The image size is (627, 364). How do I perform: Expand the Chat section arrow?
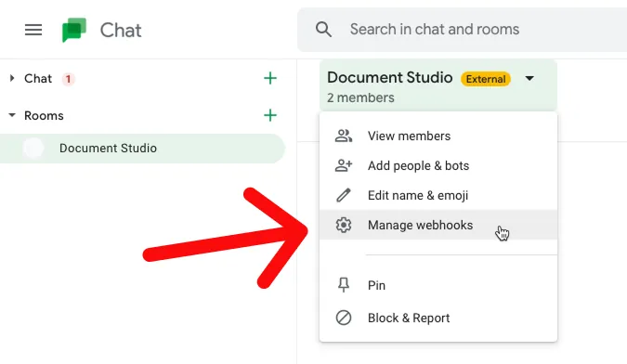(12, 78)
